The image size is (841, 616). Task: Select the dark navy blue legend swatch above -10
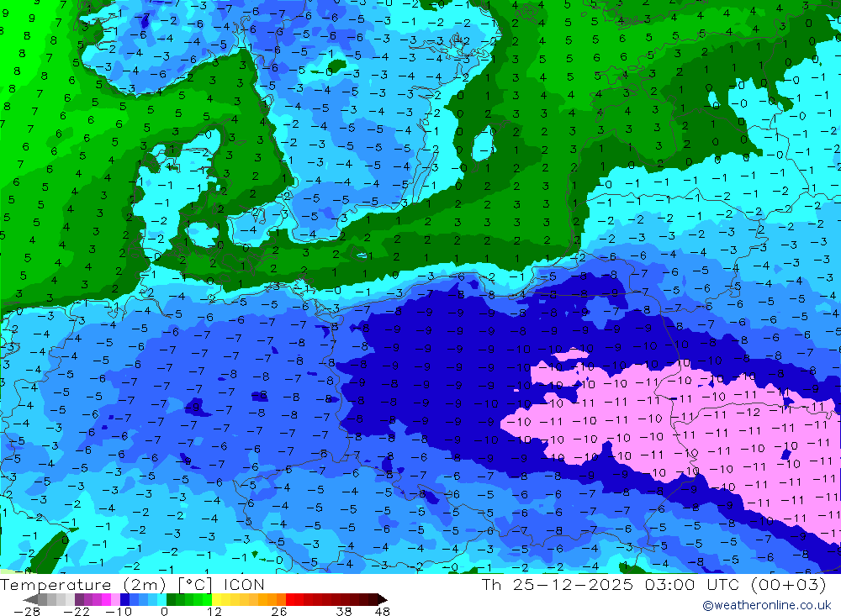(x=124, y=599)
